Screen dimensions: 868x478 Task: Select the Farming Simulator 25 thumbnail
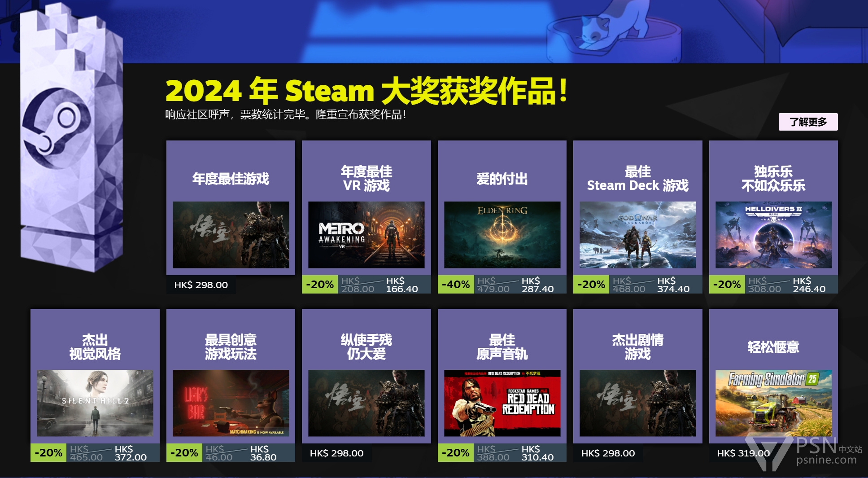click(773, 403)
